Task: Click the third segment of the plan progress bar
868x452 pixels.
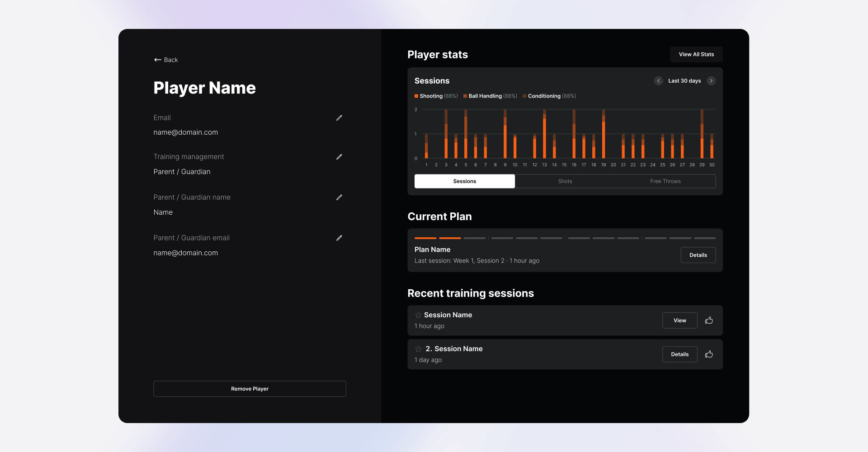Action: (x=474, y=238)
